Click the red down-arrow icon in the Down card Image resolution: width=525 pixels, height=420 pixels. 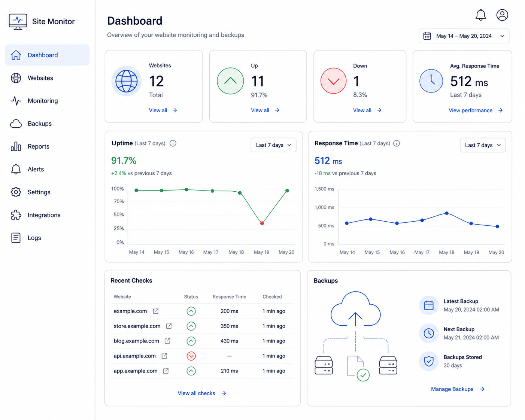pyautogui.click(x=333, y=81)
